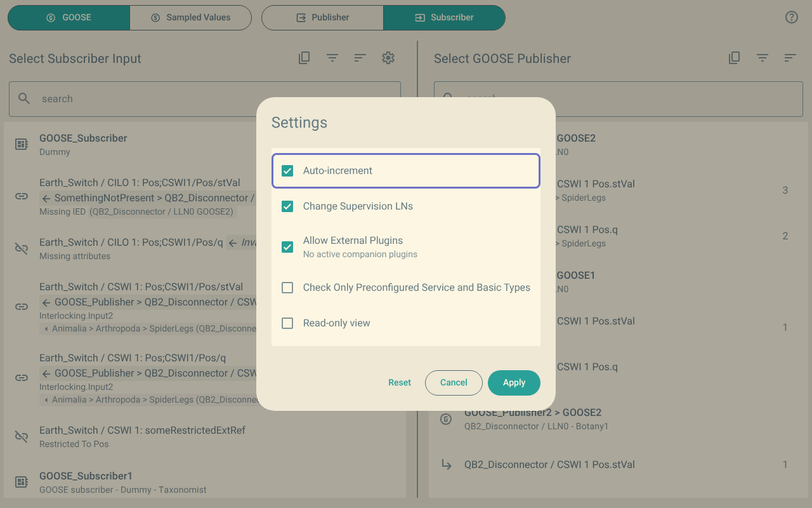This screenshot has width=812, height=508.
Task: Open filter menu in GOOSE Publisher header
Action: point(763,58)
